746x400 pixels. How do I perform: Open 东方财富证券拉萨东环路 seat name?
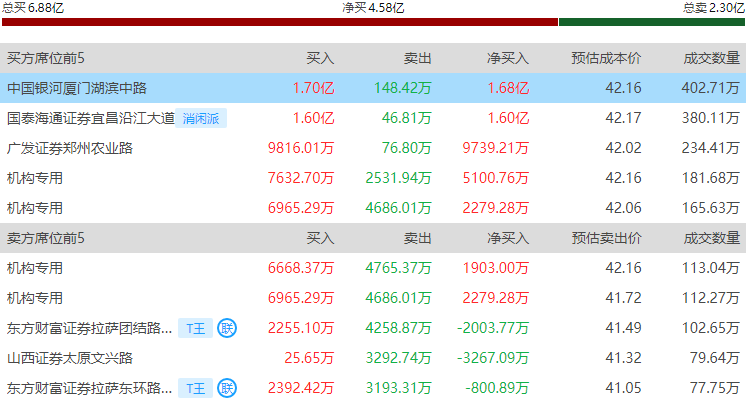point(89,388)
